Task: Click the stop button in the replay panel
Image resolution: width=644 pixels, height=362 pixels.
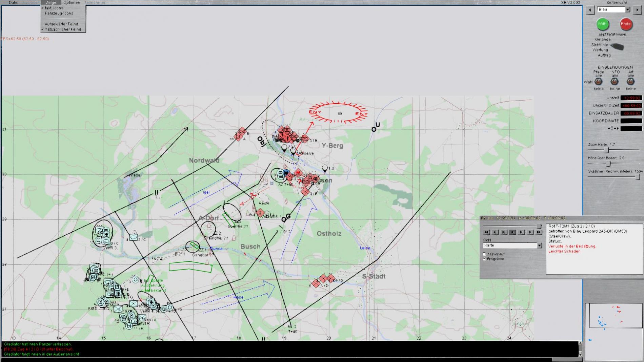Action: click(512, 232)
